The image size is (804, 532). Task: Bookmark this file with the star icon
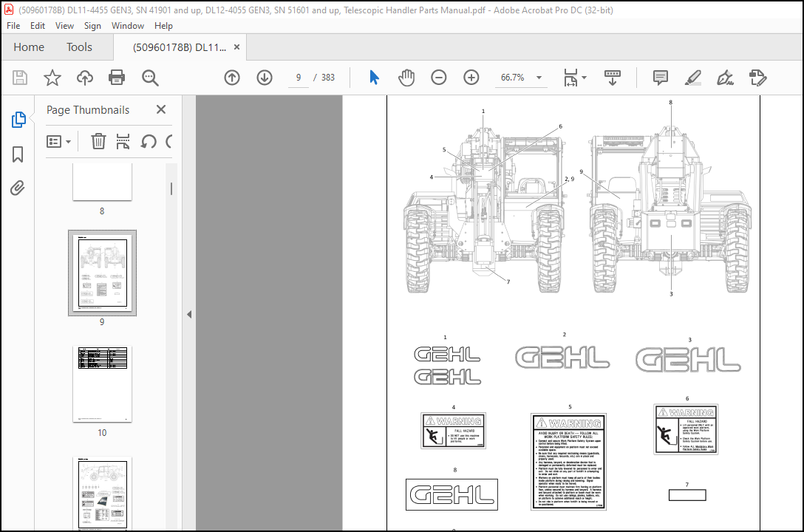click(52, 78)
